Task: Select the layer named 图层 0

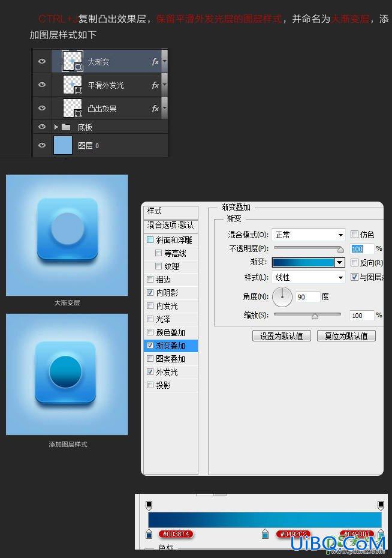Action: 88,146
